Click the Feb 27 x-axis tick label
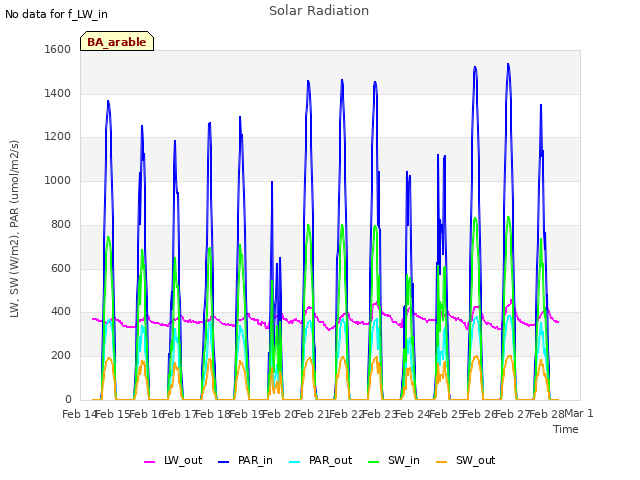Screen dimensions: 640x480 512,414
